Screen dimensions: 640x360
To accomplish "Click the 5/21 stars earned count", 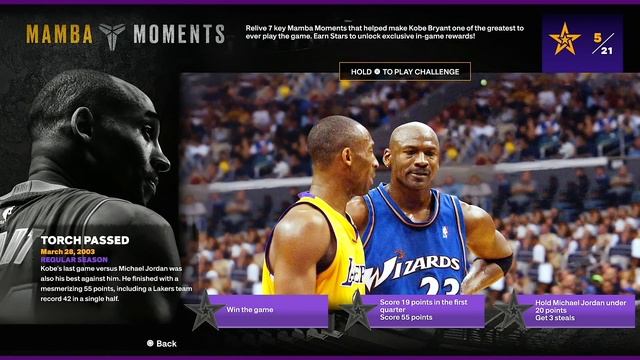I will coord(603,44).
